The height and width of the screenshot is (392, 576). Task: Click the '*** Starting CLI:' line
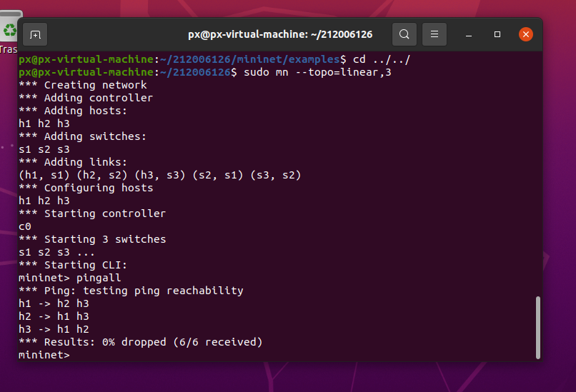73,265
